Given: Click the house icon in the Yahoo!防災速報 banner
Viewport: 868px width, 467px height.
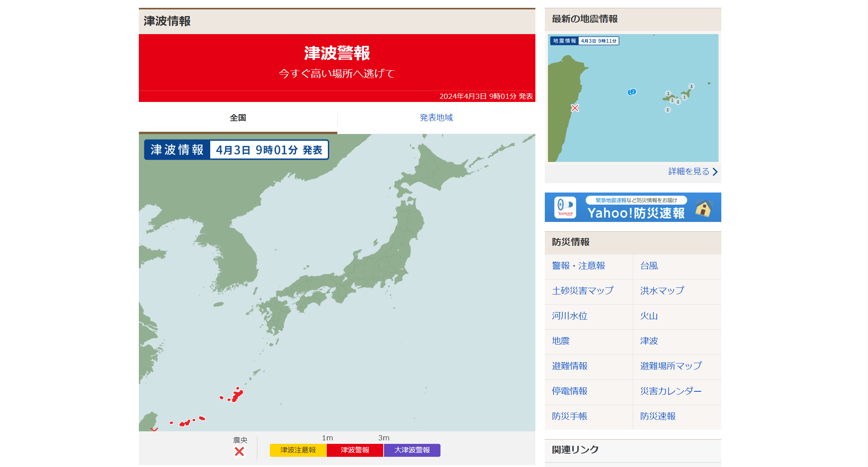Looking at the screenshot, I should (x=704, y=208).
